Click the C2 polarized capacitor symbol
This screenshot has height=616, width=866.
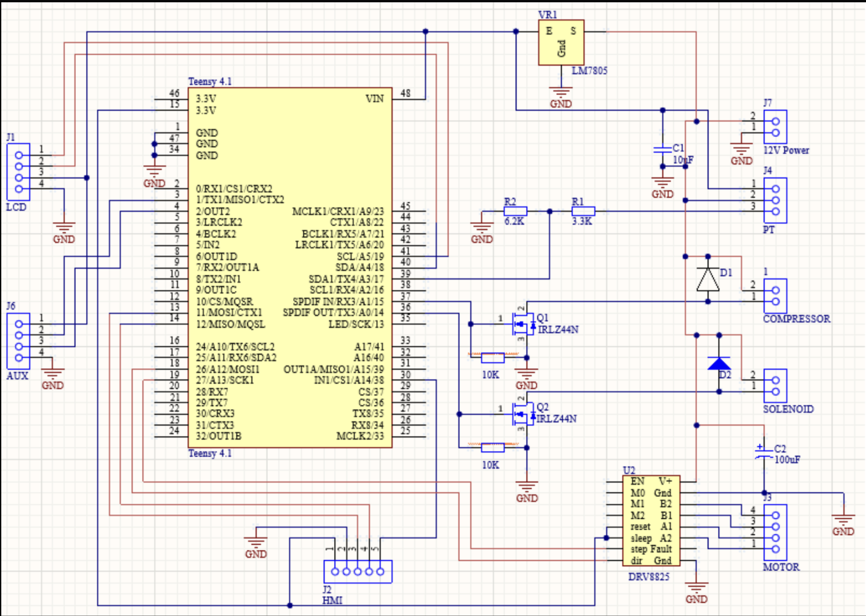click(764, 452)
